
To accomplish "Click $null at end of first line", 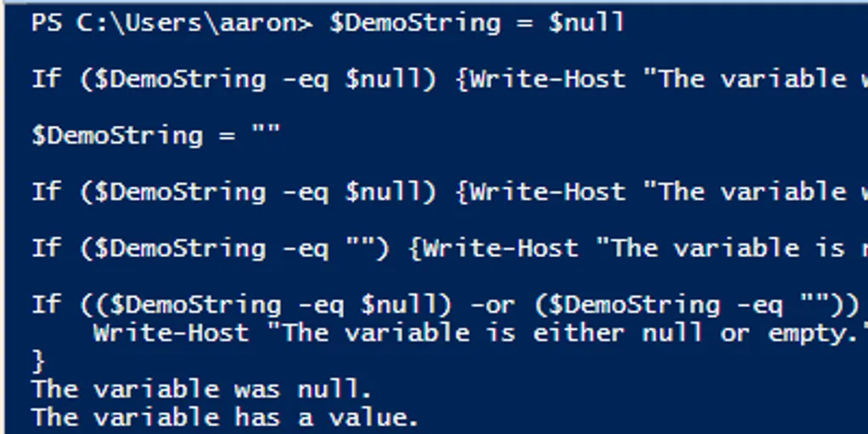I will (587, 23).
